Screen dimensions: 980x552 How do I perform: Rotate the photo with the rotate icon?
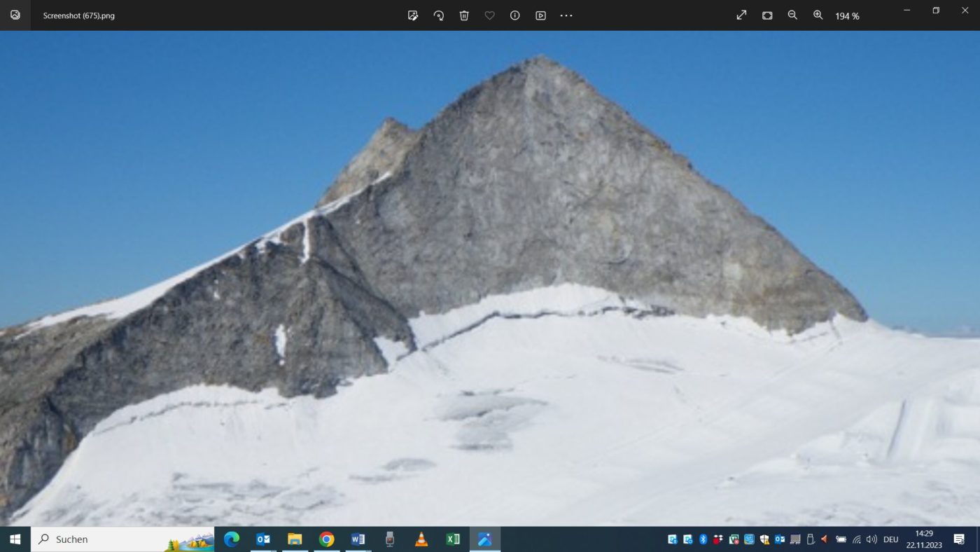(x=439, y=15)
